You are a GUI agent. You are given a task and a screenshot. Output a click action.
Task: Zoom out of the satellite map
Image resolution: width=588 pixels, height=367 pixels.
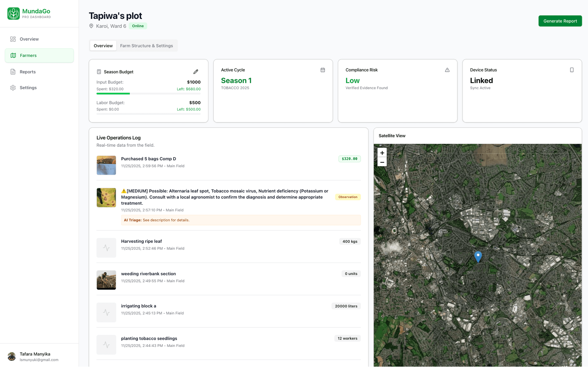pyautogui.click(x=382, y=162)
